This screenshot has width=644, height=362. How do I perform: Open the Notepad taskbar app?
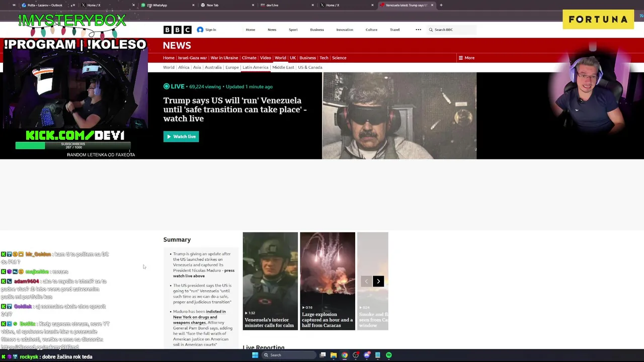pos(377,355)
